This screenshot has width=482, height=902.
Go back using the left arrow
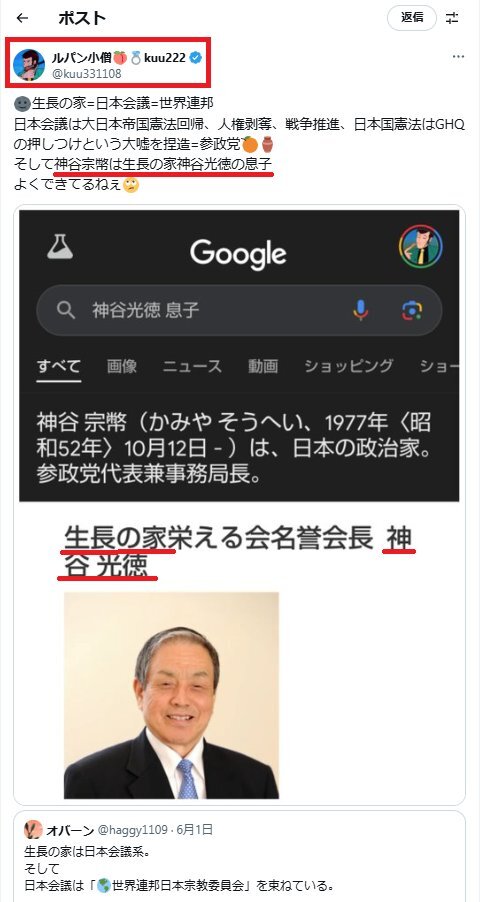(x=22, y=18)
